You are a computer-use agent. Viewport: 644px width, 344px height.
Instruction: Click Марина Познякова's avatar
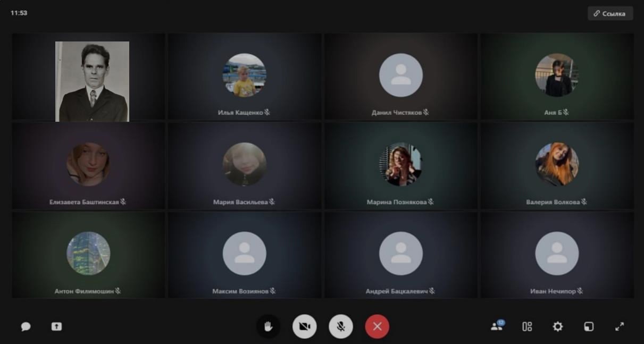click(x=400, y=164)
